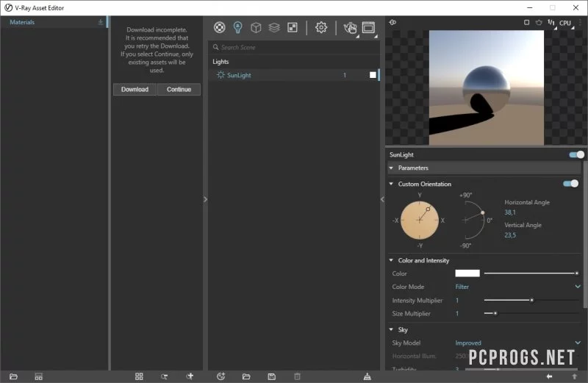Viewport: 588px width, 383px height.
Task: Click the stop-preview square icon above preview
Action: pyautogui.click(x=526, y=23)
